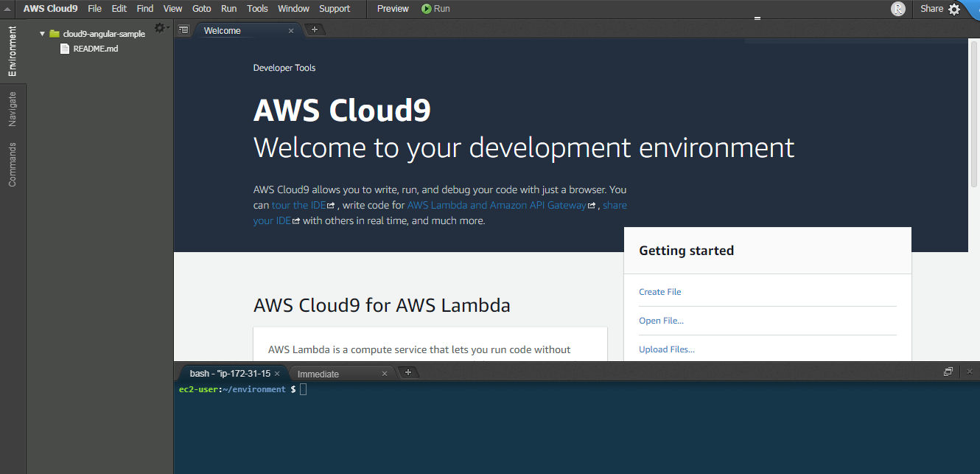Screen dimensions: 980x474
Task: Close the terminal panel with X icon
Action: pos(970,372)
